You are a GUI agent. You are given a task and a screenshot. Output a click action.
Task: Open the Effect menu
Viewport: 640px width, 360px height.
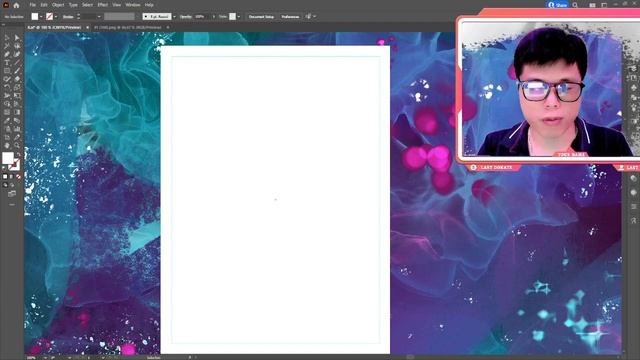coord(102,5)
